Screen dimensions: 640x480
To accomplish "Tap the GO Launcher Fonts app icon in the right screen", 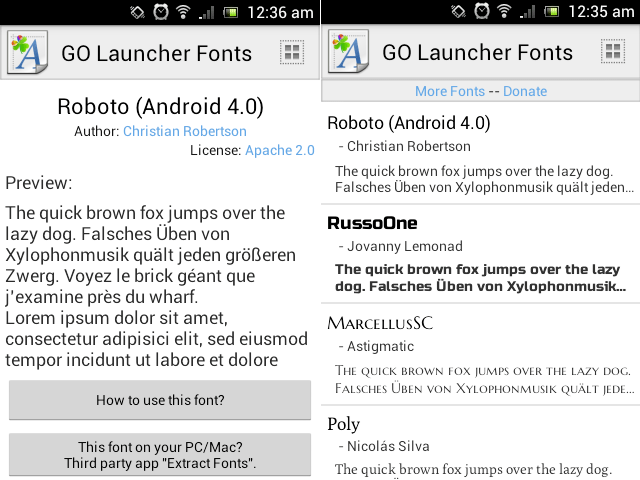I will click(x=349, y=52).
